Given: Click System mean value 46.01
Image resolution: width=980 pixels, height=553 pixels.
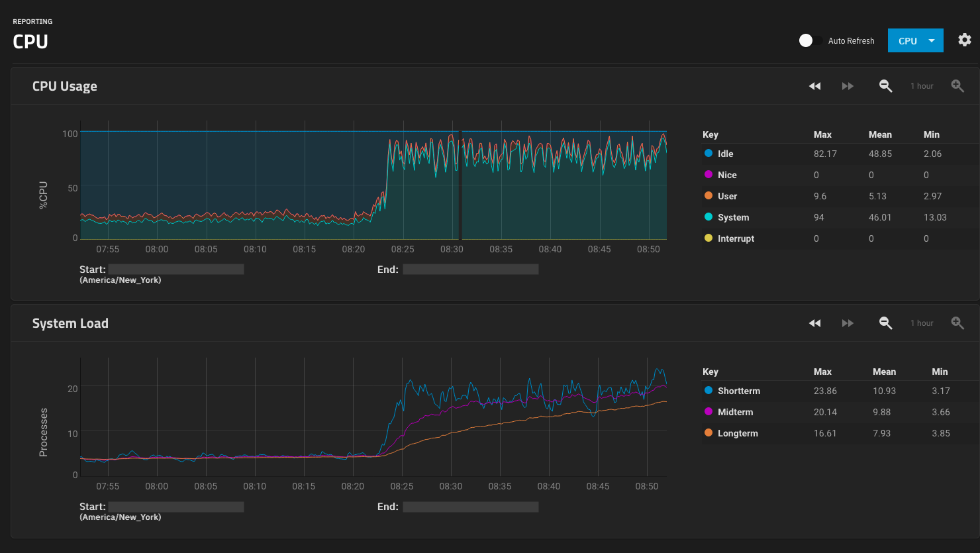Looking at the screenshot, I should 880,217.
